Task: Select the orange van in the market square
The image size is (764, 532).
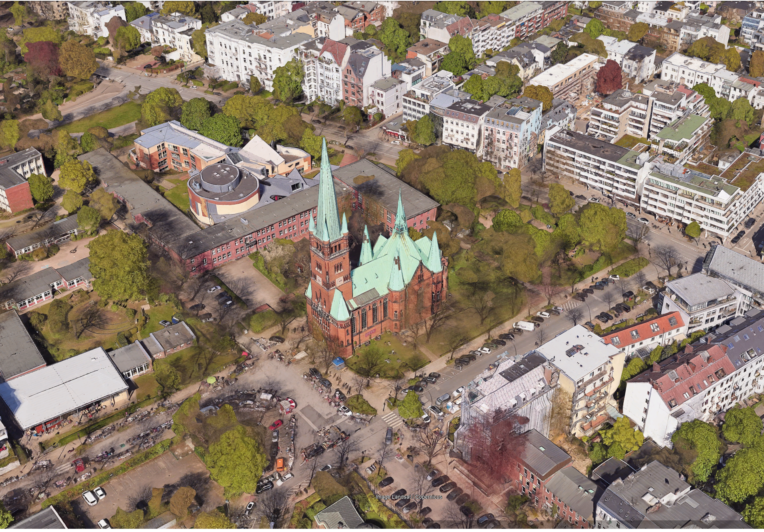Action: (x=280, y=464)
